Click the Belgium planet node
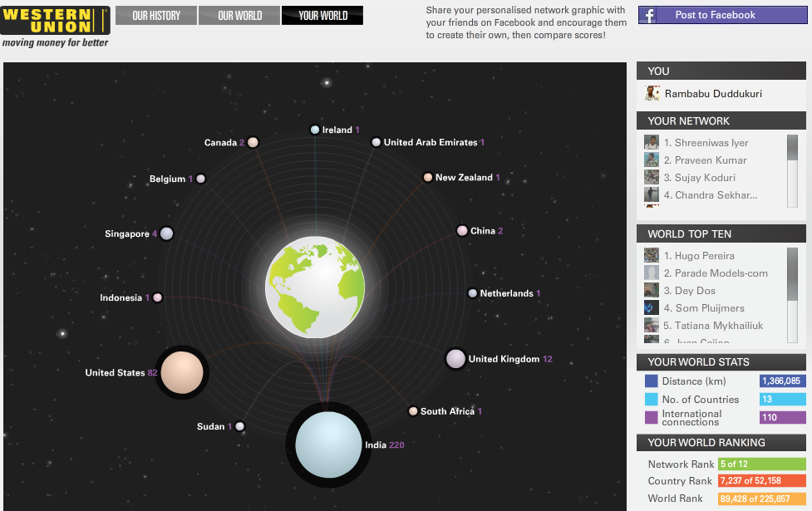 [200, 179]
